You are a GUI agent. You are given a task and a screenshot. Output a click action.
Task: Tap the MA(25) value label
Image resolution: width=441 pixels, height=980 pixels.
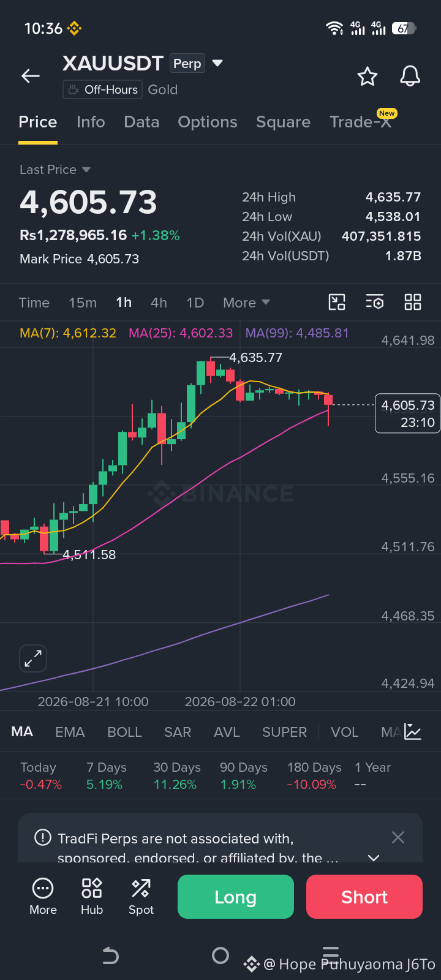pyautogui.click(x=181, y=333)
